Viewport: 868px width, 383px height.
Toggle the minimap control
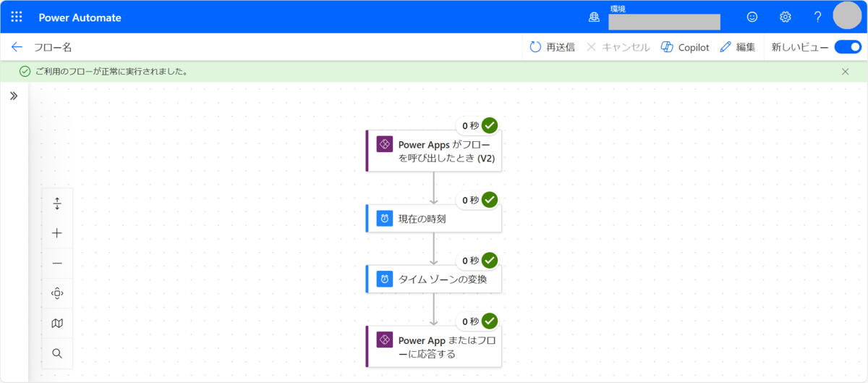[57, 323]
